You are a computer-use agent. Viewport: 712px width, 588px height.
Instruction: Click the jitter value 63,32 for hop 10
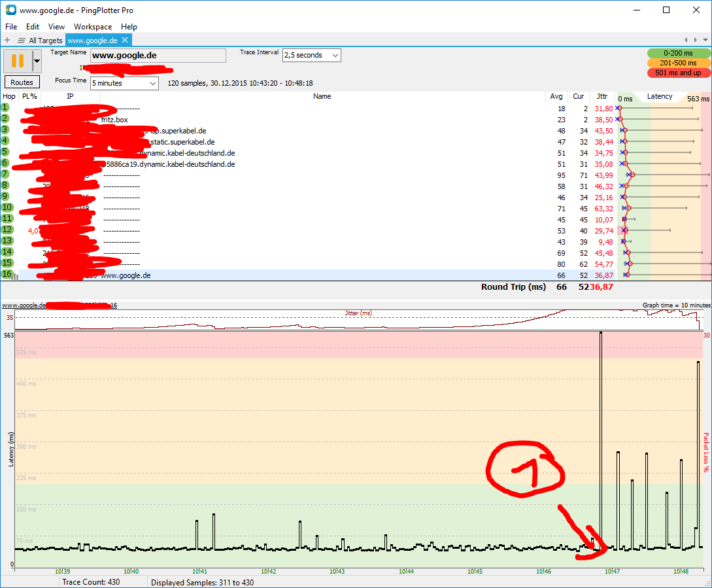coord(604,209)
